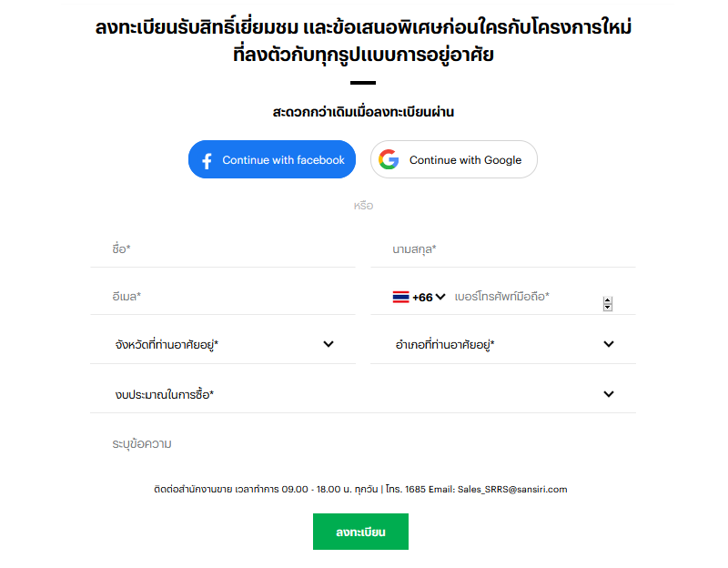Click the Sales_SRRS@sansiri.com email address
Viewport: 728px width, 568px height.
point(512,490)
